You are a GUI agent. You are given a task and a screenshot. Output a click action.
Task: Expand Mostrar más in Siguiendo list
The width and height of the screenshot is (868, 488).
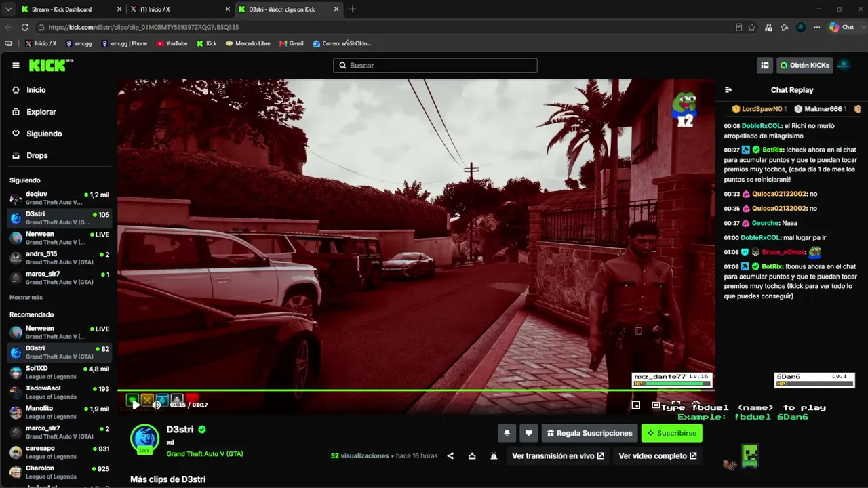tap(26, 298)
